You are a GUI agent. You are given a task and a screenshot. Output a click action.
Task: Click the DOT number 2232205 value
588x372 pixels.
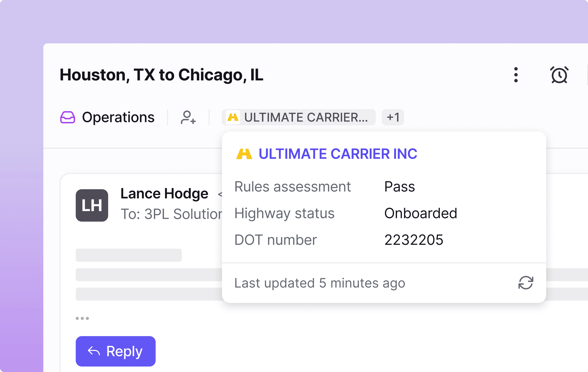(414, 240)
